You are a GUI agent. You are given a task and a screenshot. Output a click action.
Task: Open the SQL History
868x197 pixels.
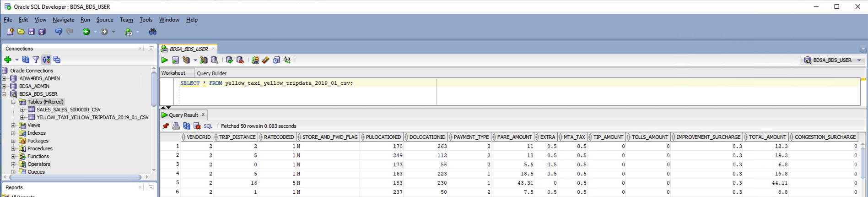[x=276, y=60]
